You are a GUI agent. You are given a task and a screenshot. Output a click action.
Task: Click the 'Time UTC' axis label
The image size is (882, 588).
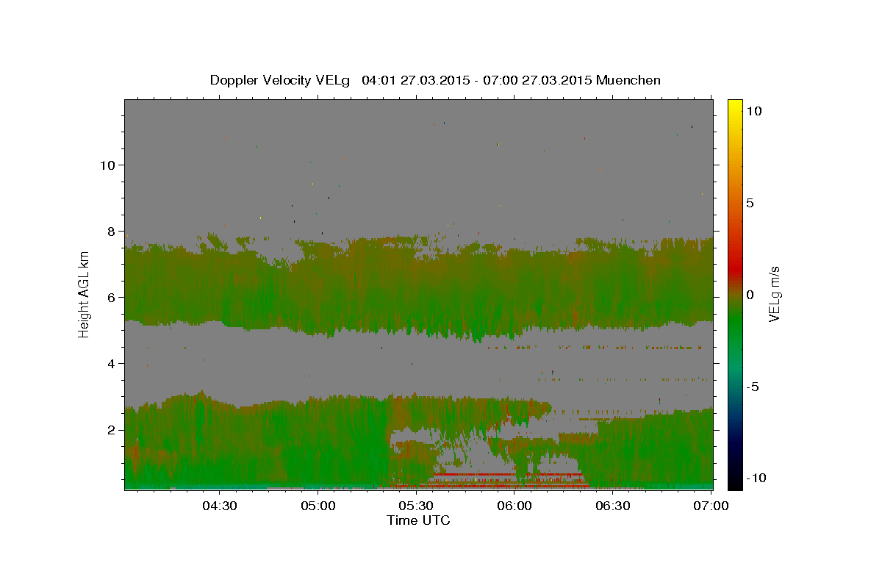418,520
